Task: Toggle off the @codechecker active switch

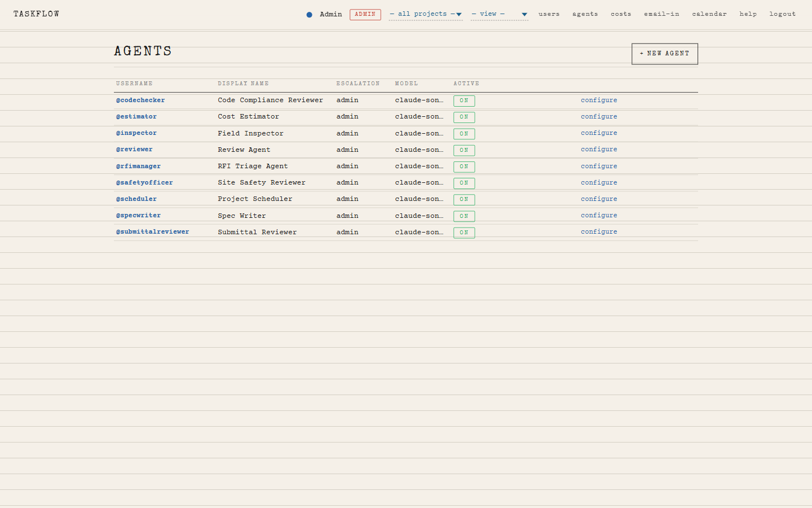Action: [x=464, y=101]
